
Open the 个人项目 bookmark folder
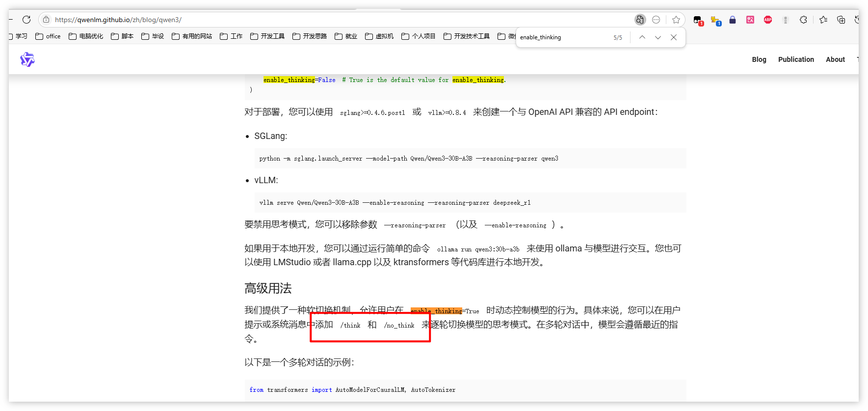tap(419, 36)
